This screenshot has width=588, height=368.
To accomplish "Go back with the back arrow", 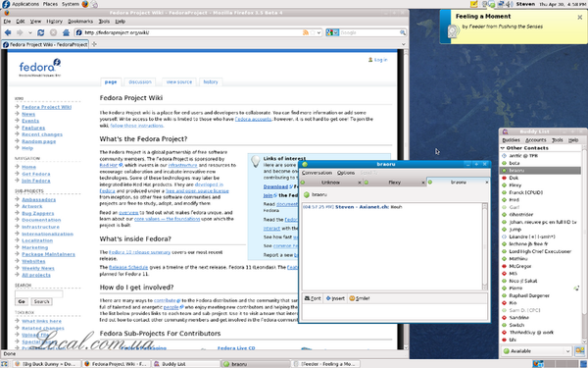I will (8, 32).
